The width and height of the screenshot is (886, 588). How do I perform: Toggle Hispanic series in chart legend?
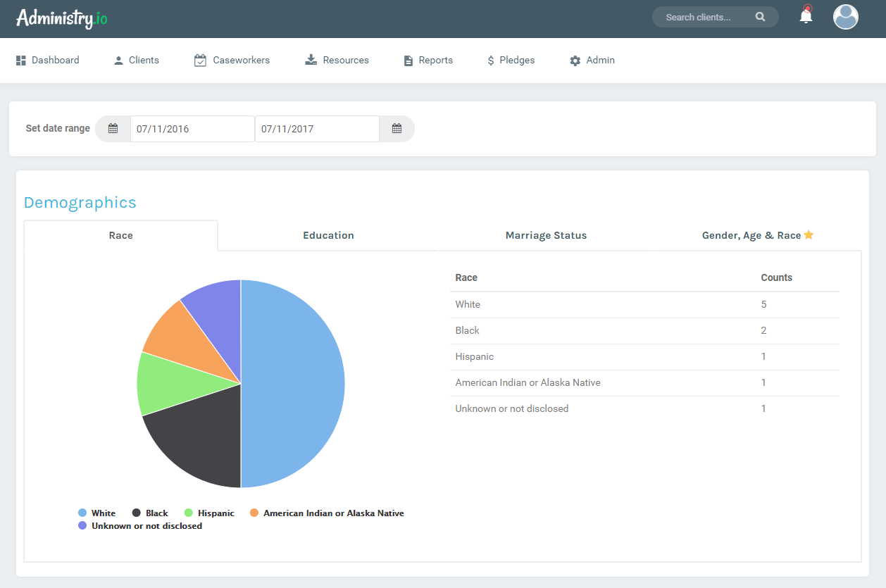click(209, 513)
